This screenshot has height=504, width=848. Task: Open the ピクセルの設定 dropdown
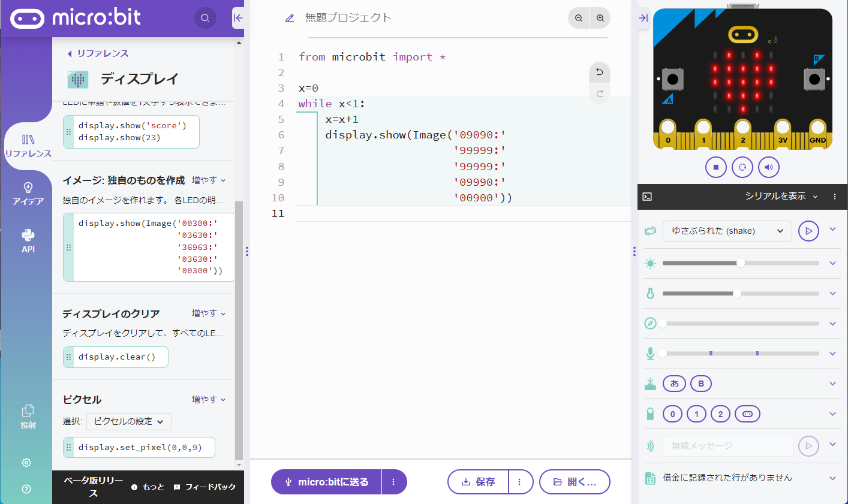129,422
